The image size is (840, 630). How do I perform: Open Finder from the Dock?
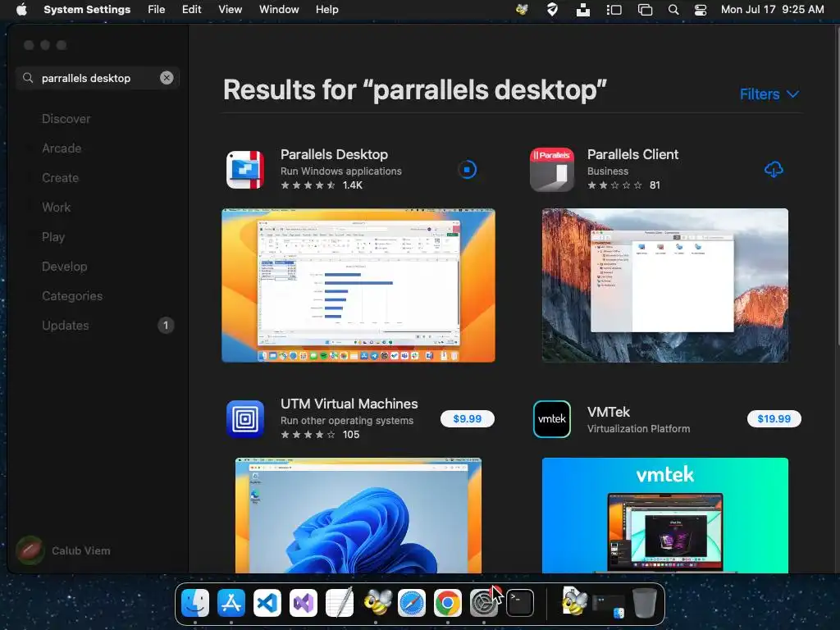(x=195, y=603)
